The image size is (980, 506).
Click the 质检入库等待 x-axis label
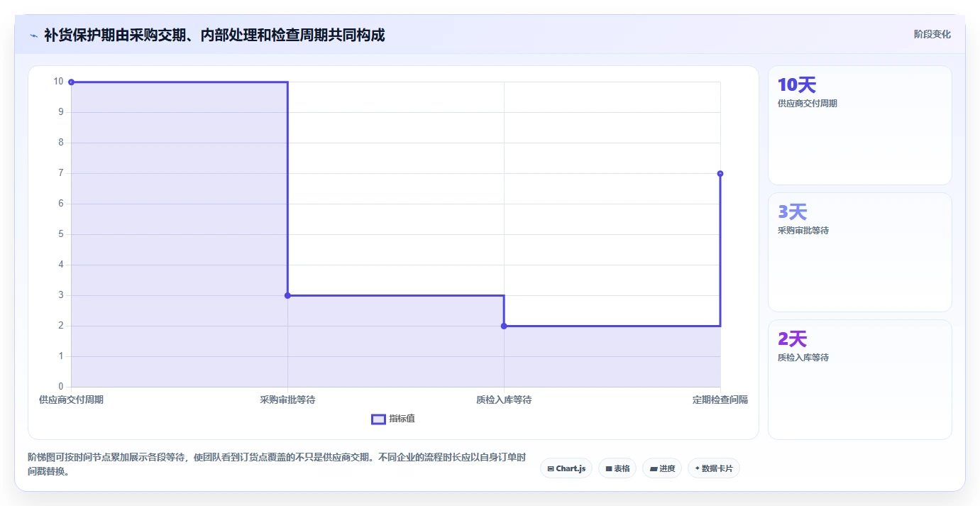coord(504,400)
